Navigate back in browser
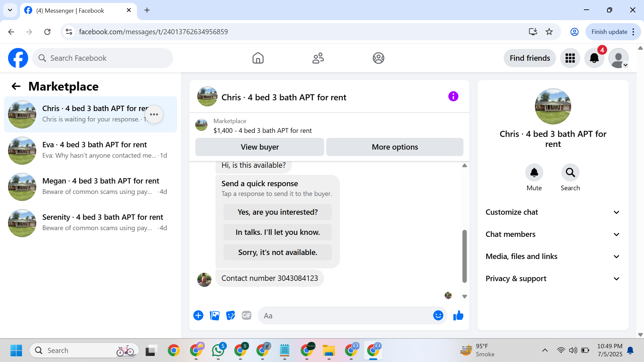644x362 pixels. [x=11, y=32]
